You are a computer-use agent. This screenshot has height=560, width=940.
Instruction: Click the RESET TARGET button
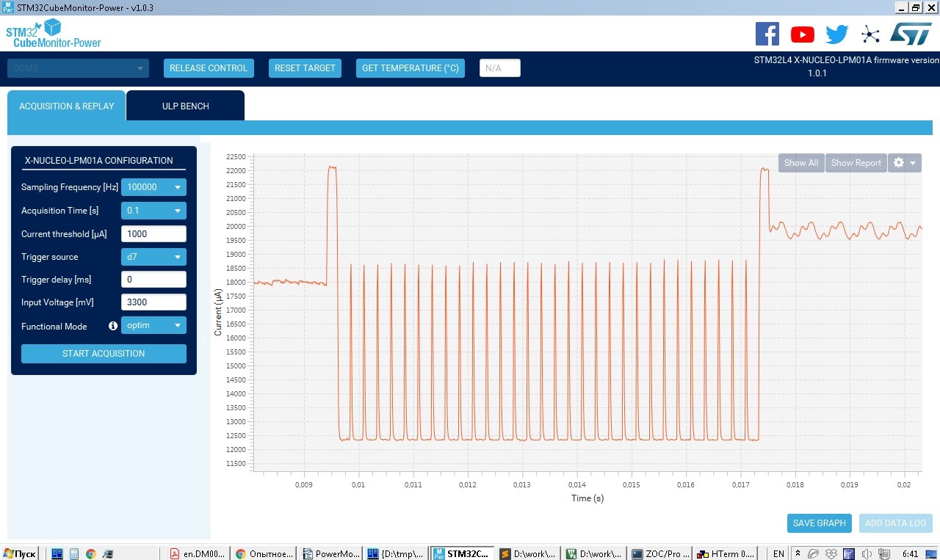click(x=305, y=68)
